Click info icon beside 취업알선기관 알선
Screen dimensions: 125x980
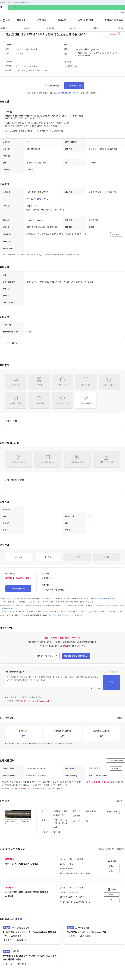point(70,731)
